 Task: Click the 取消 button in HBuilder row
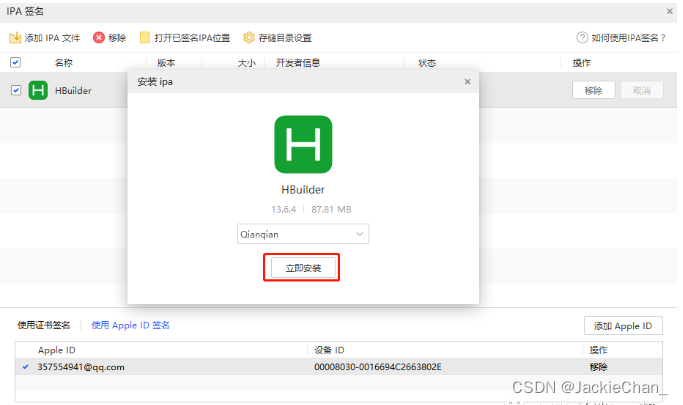[x=642, y=90]
